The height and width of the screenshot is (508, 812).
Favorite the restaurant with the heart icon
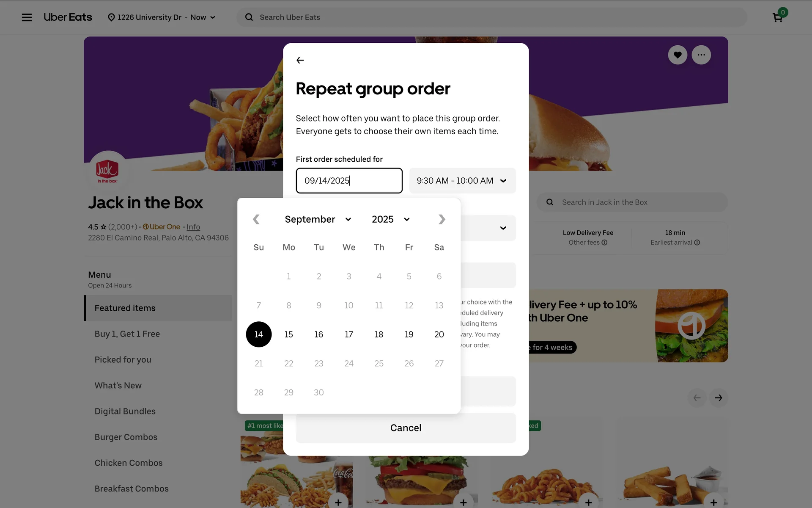click(x=678, y=55)
